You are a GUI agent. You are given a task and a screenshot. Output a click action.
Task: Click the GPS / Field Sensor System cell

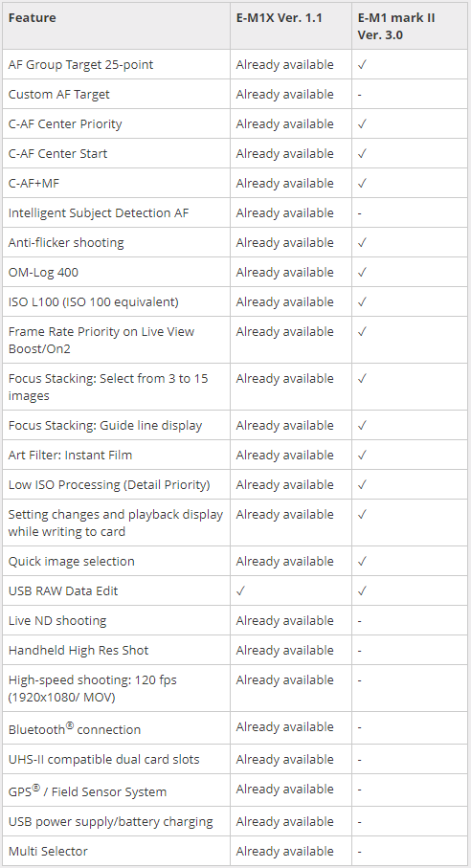(x=116, y=790)
